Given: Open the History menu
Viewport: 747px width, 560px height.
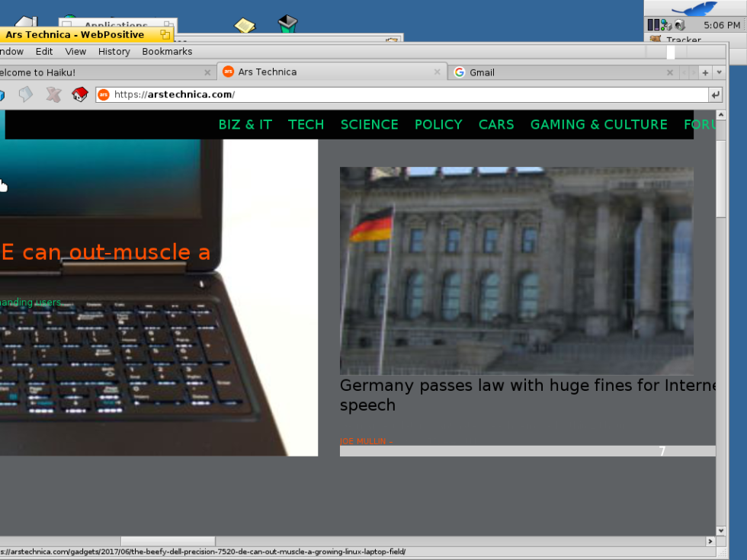Looking at the screenshot, I should pos(114,51).
